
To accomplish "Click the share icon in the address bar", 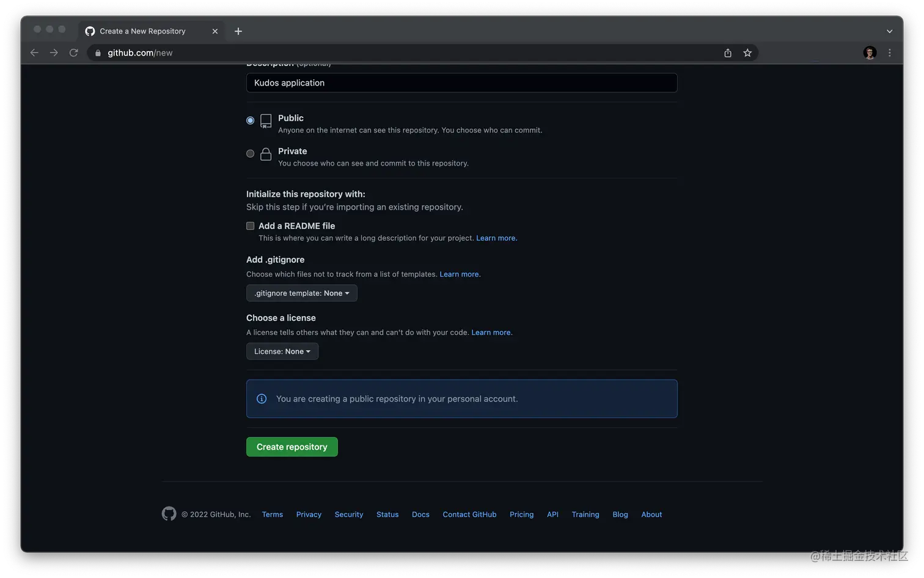I will 727,53.
